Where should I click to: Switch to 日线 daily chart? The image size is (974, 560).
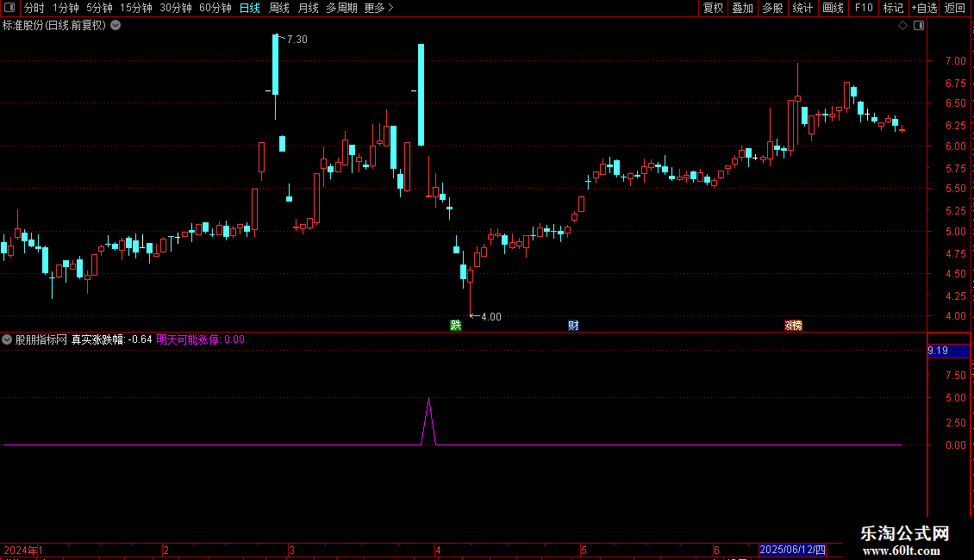pos(250,8)
